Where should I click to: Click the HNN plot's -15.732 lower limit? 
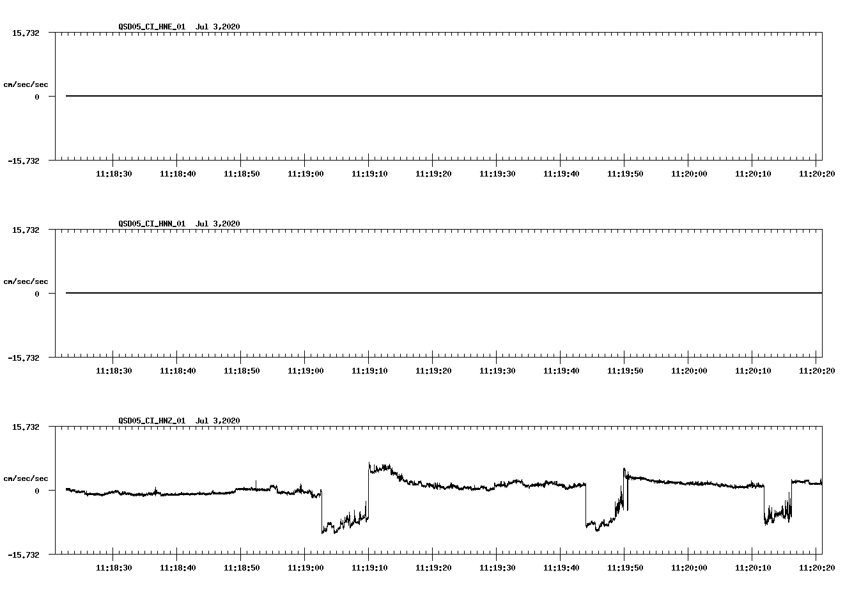click(24, 358)
